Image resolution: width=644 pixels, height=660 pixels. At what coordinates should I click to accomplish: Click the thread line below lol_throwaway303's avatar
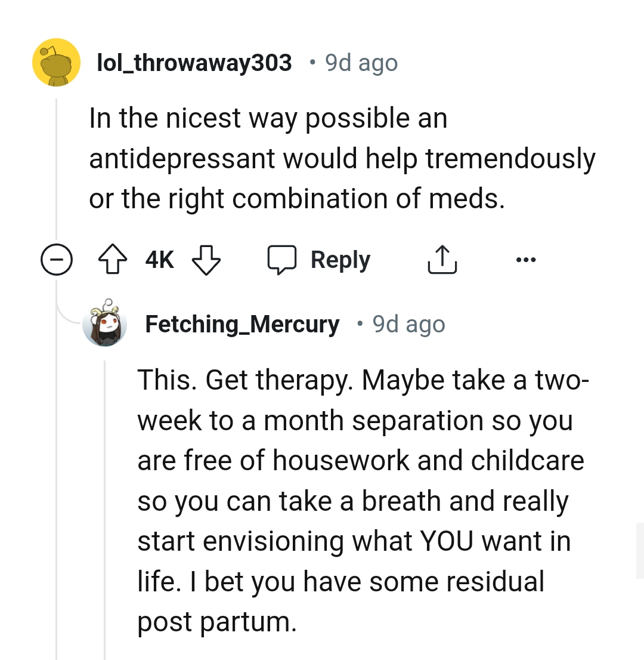[56, 167]
